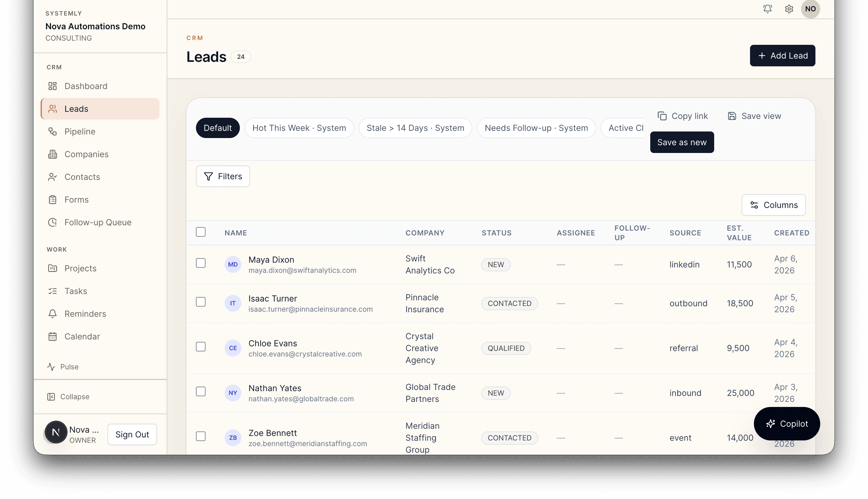Image resolution: width=868 pixels, height=499 pixels.
Task: Click the Add Lead button
Action: click(x=782, y=55)
